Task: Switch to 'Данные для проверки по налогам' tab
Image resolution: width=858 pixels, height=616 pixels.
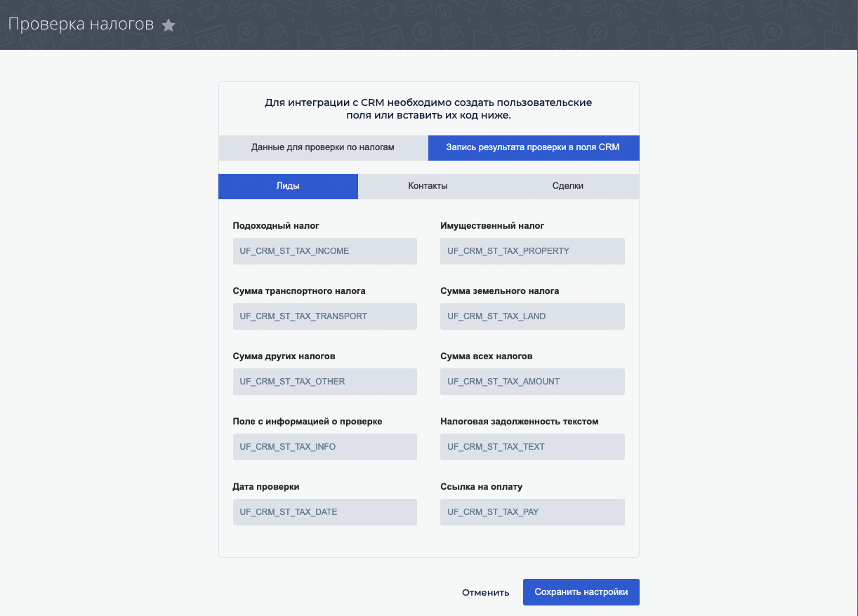Action: click(323, 148)
